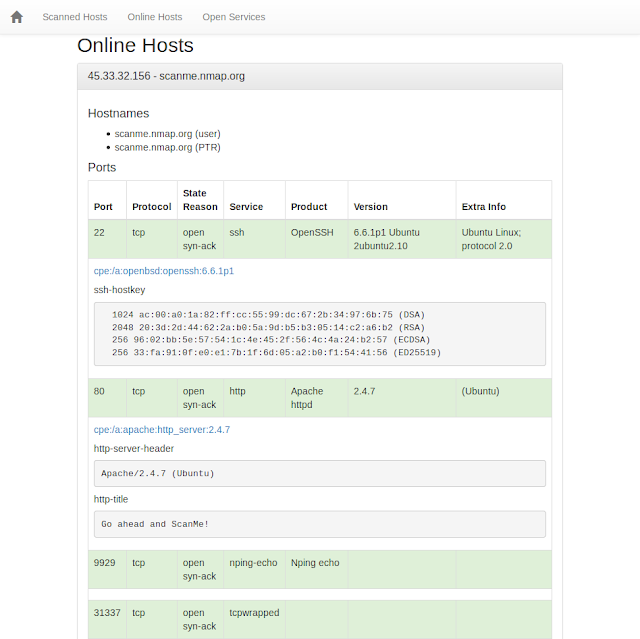Click the 45.33.32.156 - scanme.nmap.org panel heading
640x639 pixels.
point(320,76)
